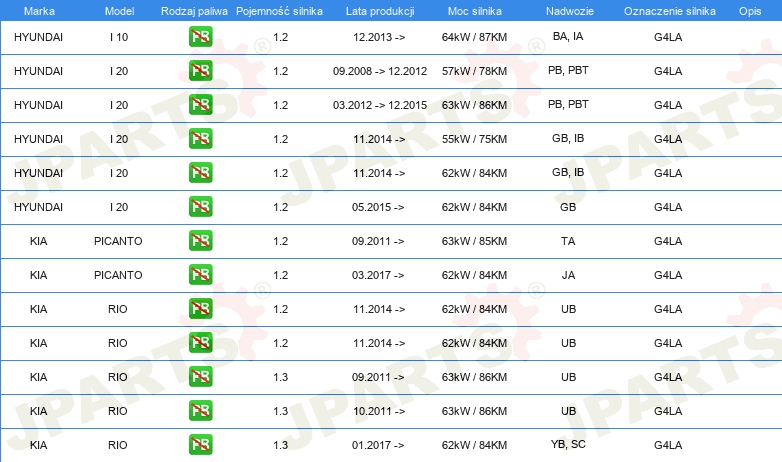This screenshot has height=462, width=782.
Task: Select I 20 in the 05.2015 row
Action: [119, 207]
